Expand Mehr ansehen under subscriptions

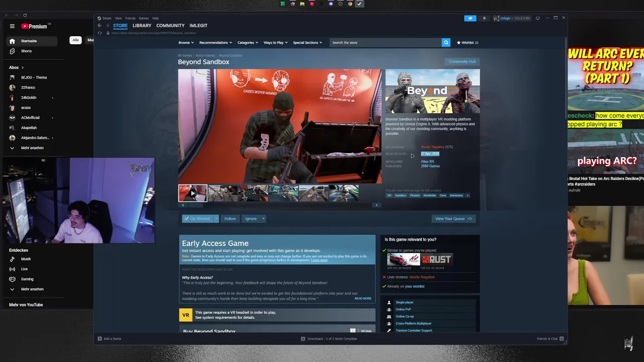pyautogui.click(x=32, y=148)
